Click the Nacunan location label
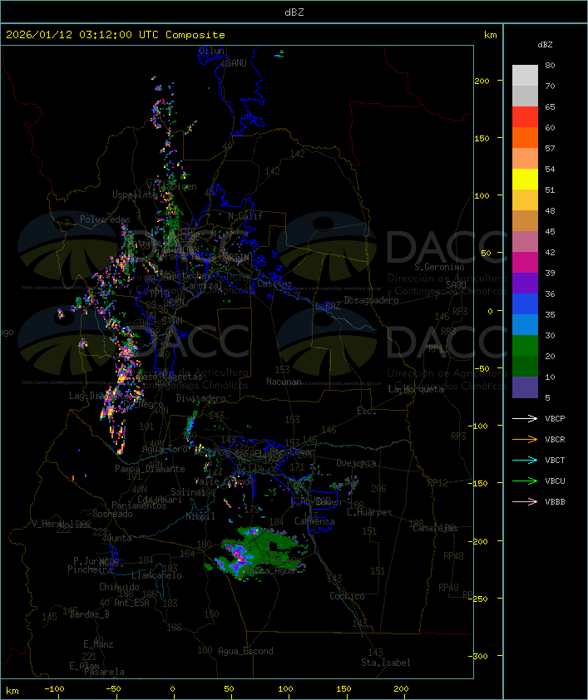Screen dimensions: 588x700 (284, 382)
